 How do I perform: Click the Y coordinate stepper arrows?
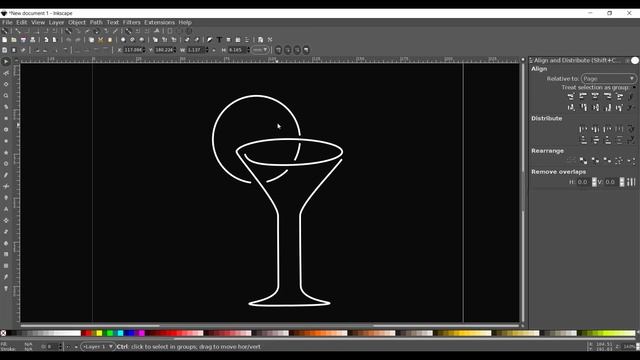pos(174,50)
